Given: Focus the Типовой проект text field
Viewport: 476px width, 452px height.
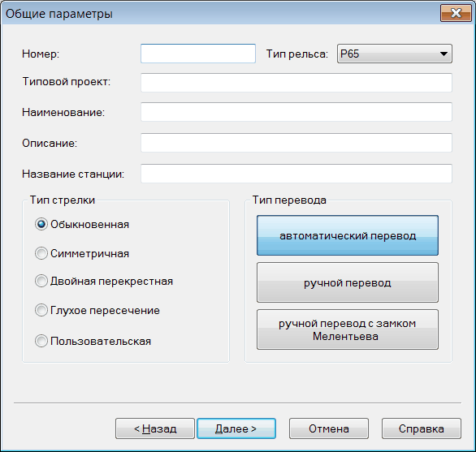Looking at the screenshot, I should point(296,83).
